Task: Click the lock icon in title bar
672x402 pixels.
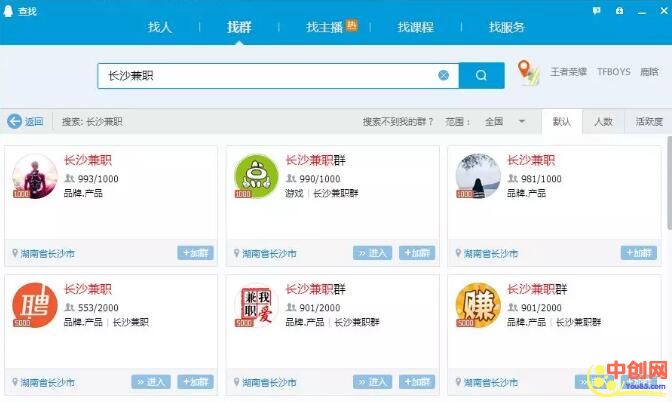Action: pos(619,9)
